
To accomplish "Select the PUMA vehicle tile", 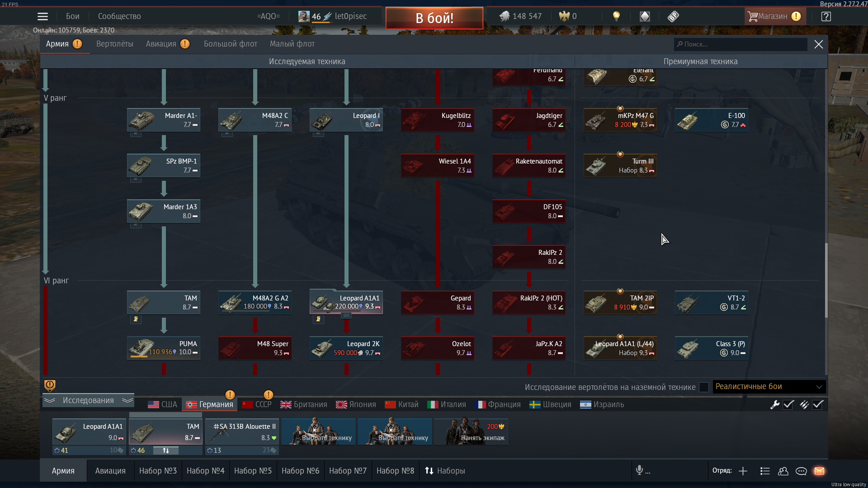I will pos(164,348).
